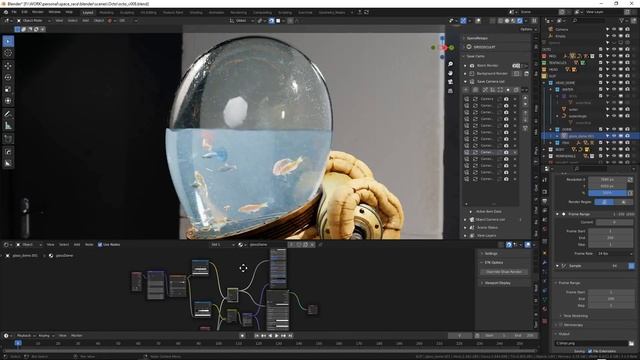Open the Window menu
The image size is (640, 360).
pyautogui.click(x=54, y=12)
